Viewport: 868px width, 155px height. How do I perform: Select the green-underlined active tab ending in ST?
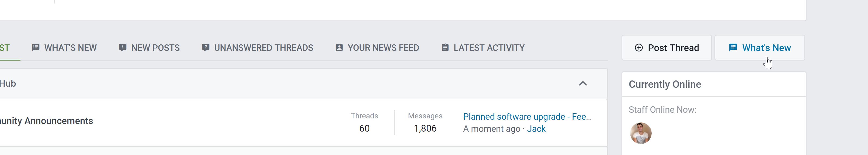[5, 48]
